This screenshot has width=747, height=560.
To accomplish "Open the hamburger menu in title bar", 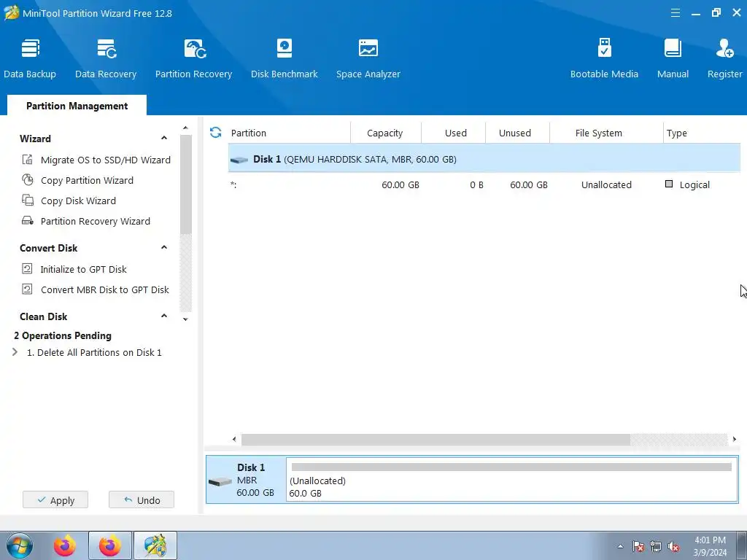I will [675, 13].
